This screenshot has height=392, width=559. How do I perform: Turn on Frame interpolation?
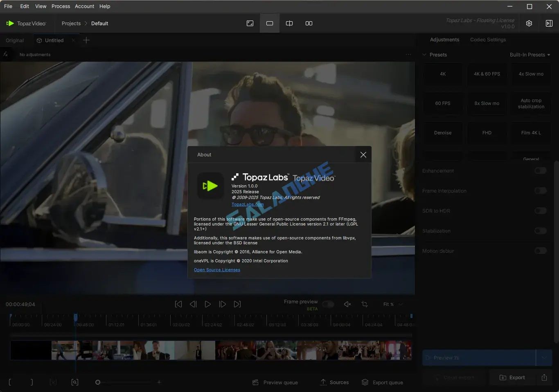point(540,191)
